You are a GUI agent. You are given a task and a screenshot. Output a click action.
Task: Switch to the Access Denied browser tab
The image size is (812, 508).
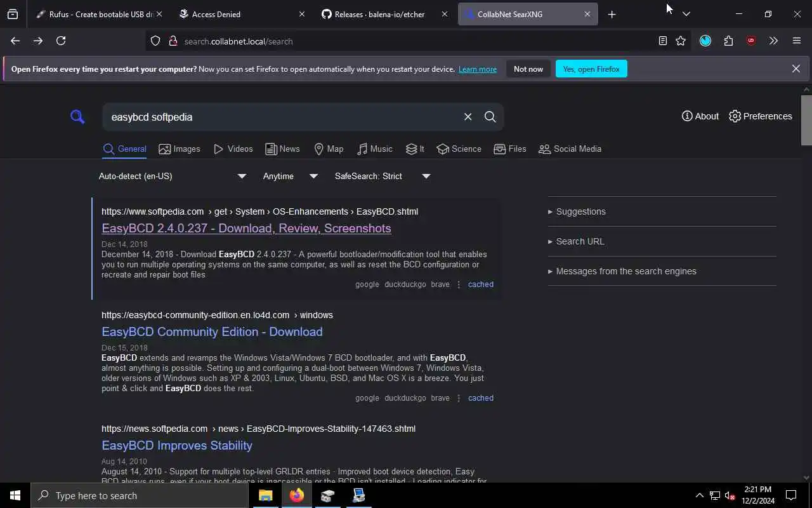[241, 14]
